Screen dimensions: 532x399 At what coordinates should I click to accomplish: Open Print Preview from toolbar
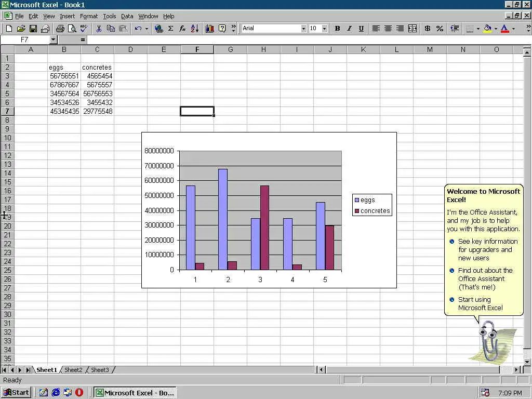[72, 29]
